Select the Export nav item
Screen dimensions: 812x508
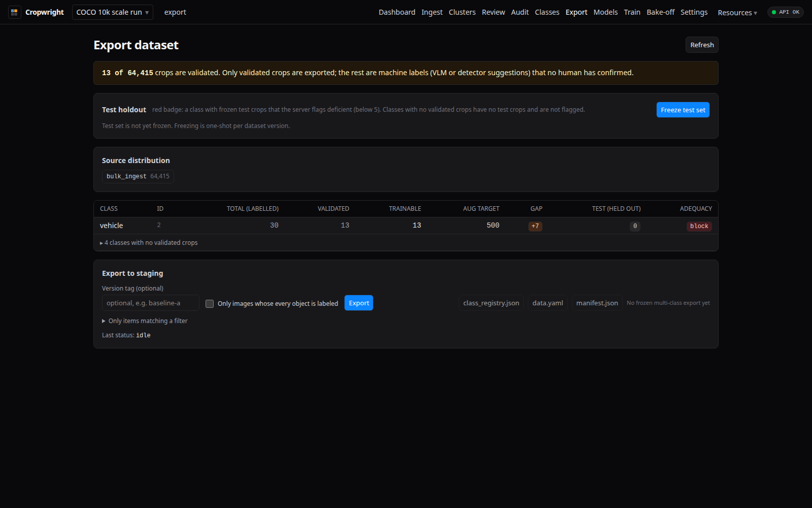point(577,12)
